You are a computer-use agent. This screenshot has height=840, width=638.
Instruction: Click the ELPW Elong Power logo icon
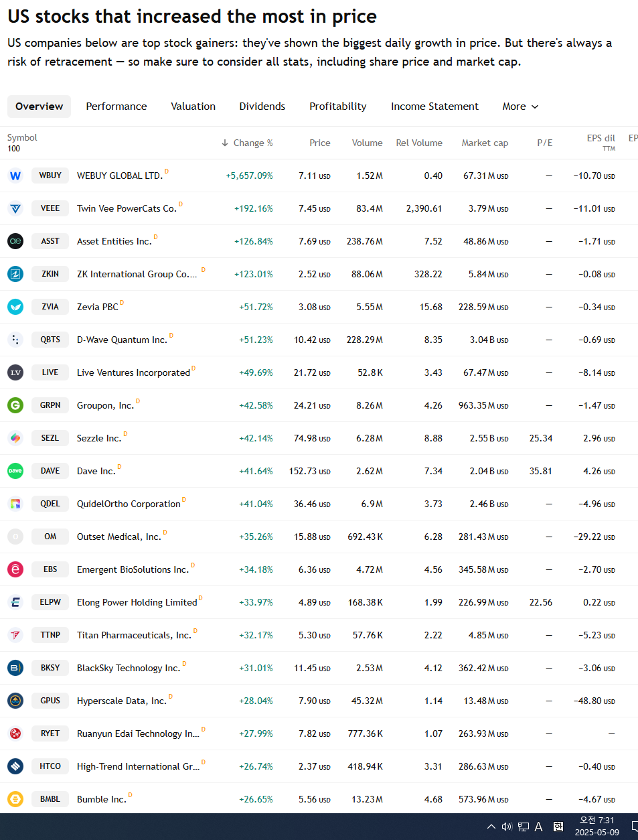(15, 602)
